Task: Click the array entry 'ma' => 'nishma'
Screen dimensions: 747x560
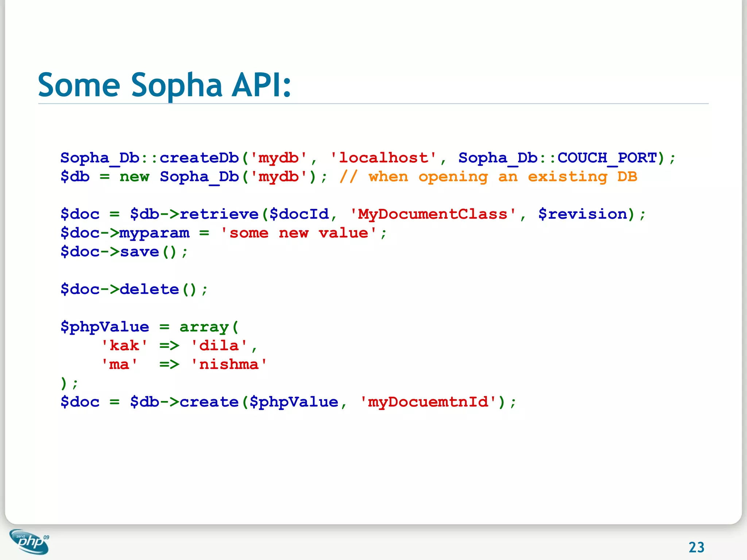Action: coord(184,365)
